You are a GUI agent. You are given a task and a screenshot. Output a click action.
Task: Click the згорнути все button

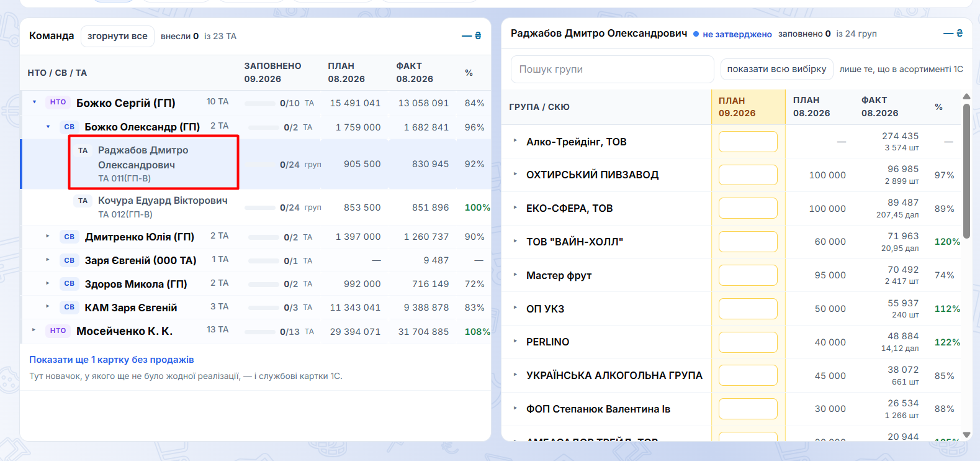click(117, 36)
